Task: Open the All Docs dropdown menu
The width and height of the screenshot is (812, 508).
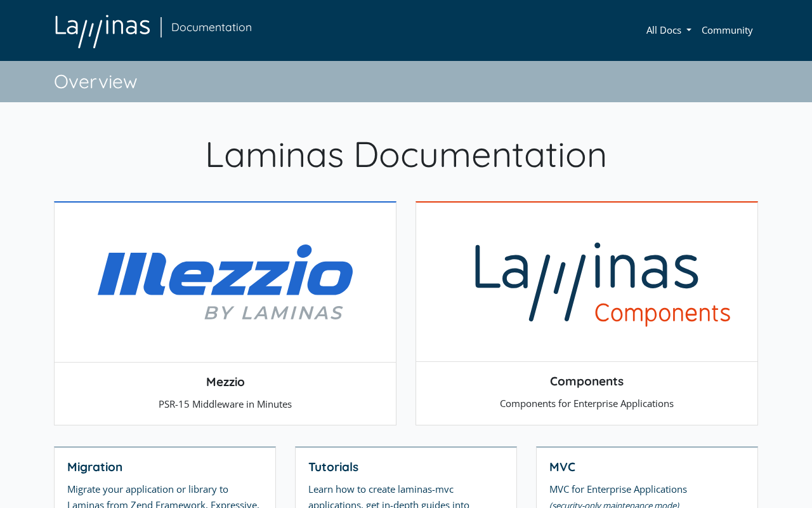Action: click(669, 30)
